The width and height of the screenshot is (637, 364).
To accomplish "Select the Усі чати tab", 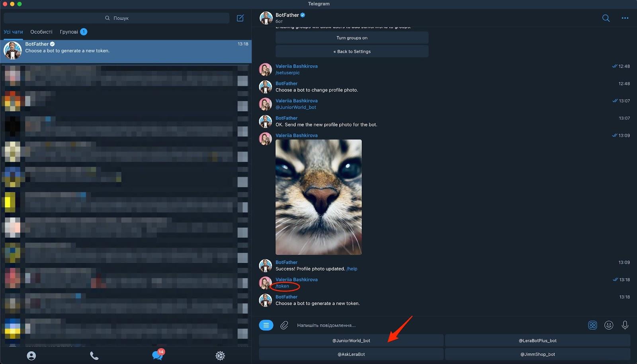I will 14,32.
